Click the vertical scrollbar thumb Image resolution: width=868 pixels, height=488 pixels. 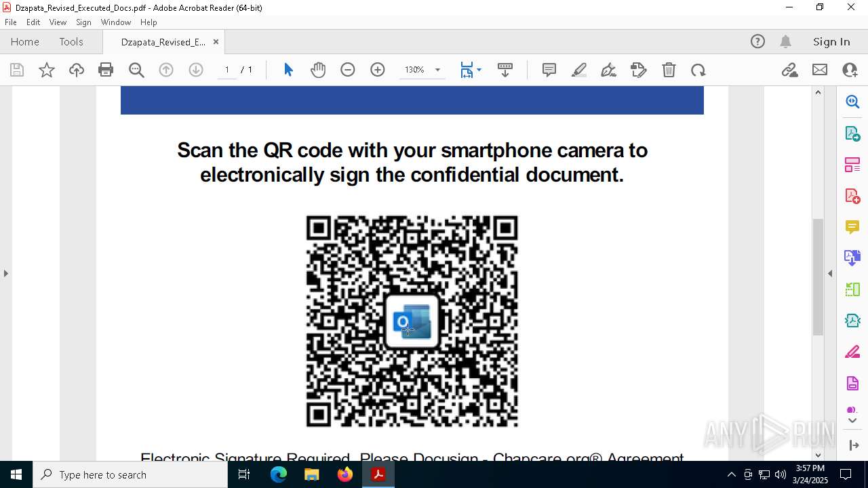[x=818, y=277]
